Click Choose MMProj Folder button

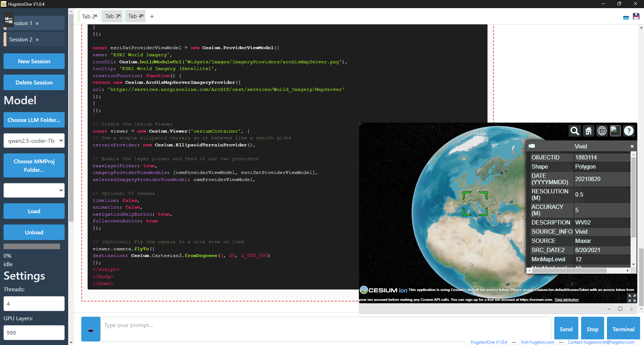pyautogui.click(x=34, y=165)
